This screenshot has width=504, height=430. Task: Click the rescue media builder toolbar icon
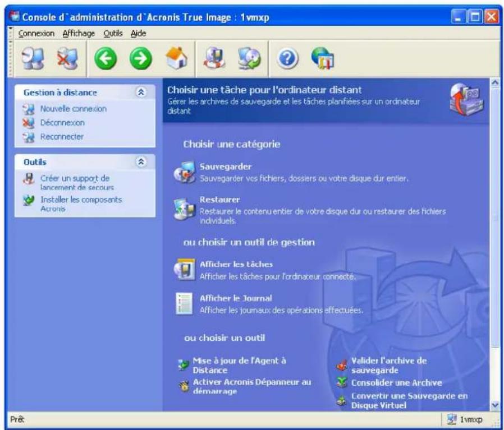pyautogui.click(x=215, y=58)
